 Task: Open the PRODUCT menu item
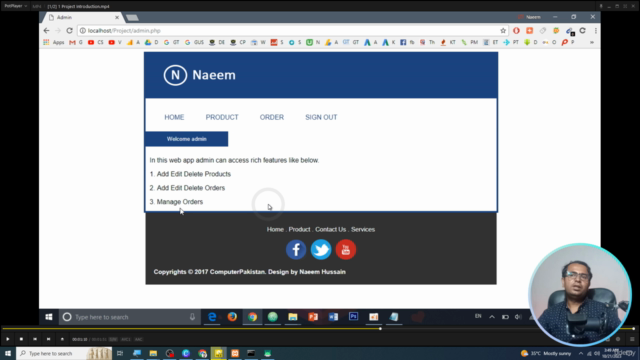pyautogui.click(x=222, y=117)
